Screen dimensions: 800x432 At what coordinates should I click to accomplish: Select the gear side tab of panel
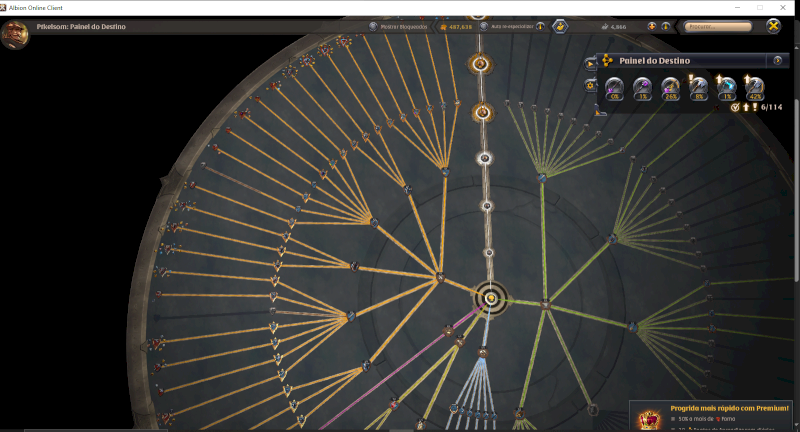590,85
